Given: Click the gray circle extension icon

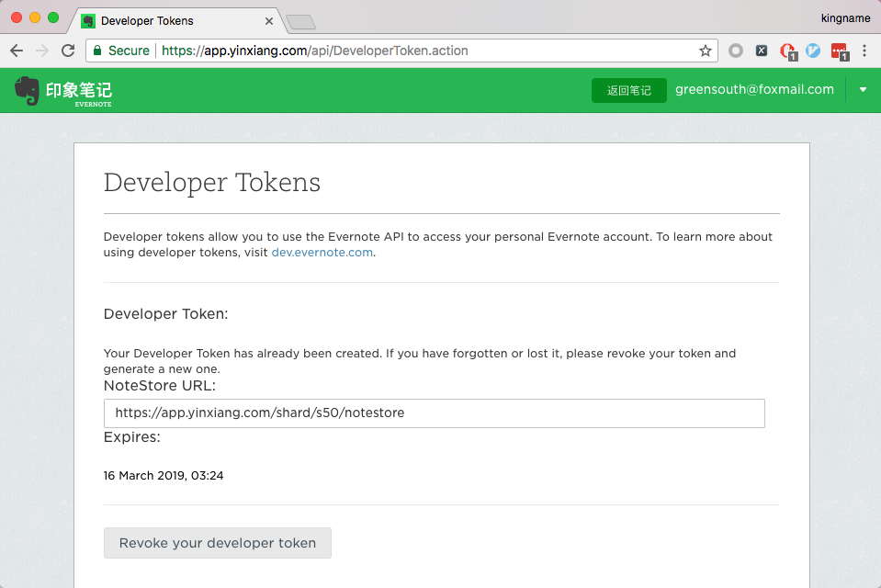Looking at the screenshot, I should pyautogui.click(x=736, y=51).
